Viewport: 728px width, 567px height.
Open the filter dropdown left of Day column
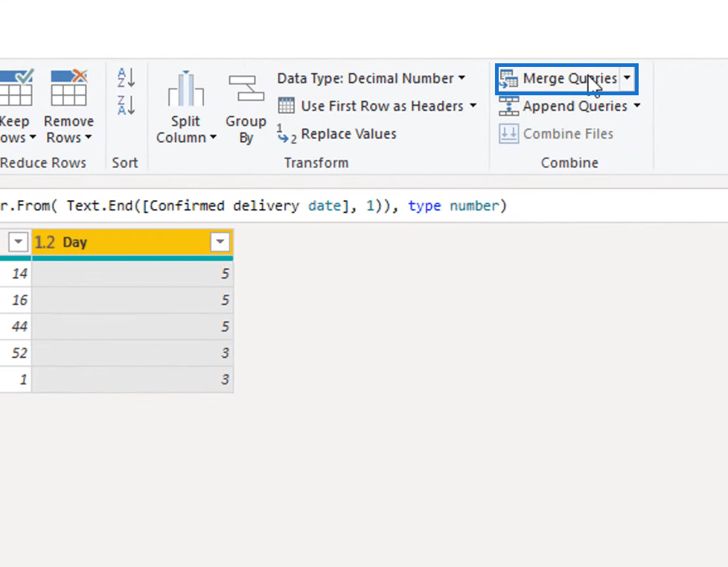coord(18,242)
